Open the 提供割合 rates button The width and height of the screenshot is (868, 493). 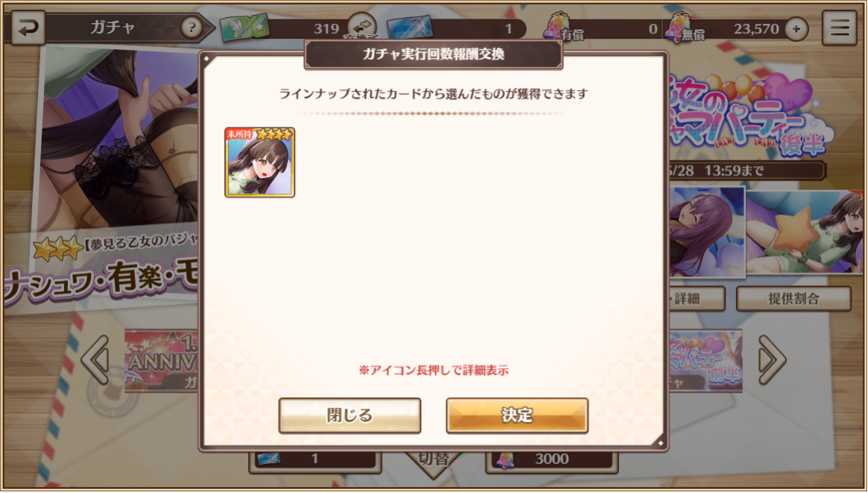(793, 299)
